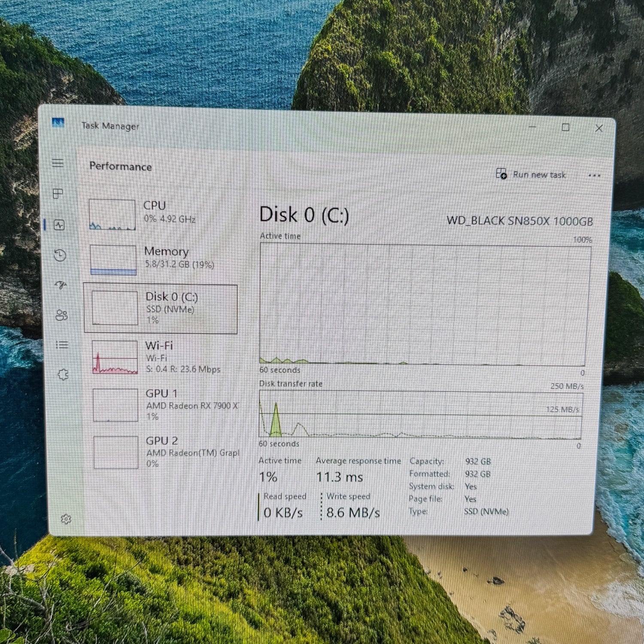The height and width of the screenshot is (644, 644).
Task: Click Run new task button
Action: 531,174
